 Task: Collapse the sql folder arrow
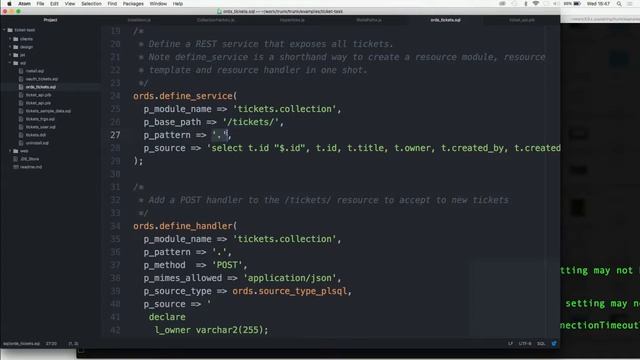pos(10,63)
